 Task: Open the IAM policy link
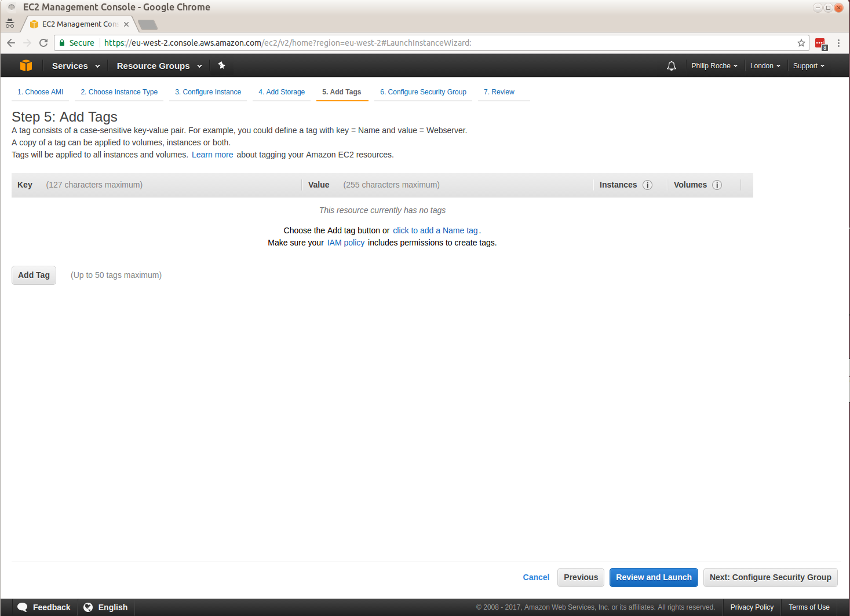pyautogui.click(x=346, y=243)
